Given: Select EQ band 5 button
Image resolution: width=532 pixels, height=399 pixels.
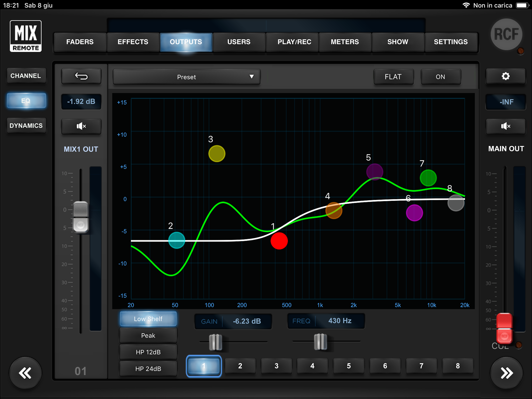Looking at the screenshot, I should tap(349, 366).
